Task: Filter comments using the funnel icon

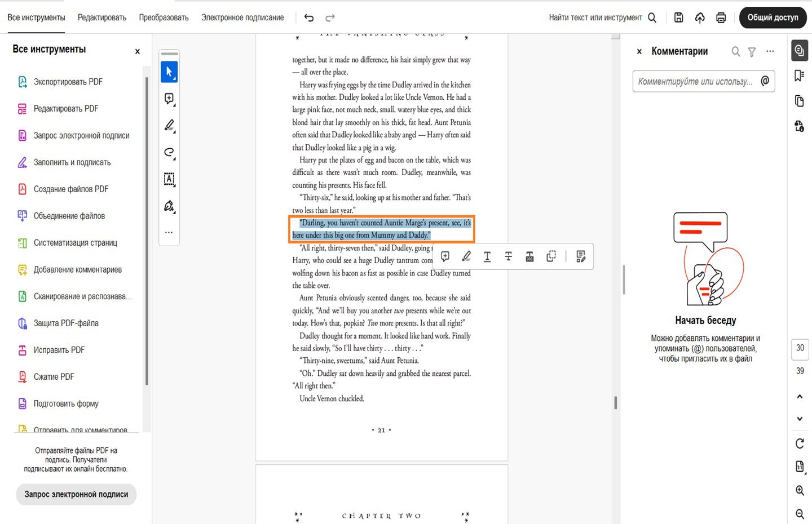Action: 752,52
